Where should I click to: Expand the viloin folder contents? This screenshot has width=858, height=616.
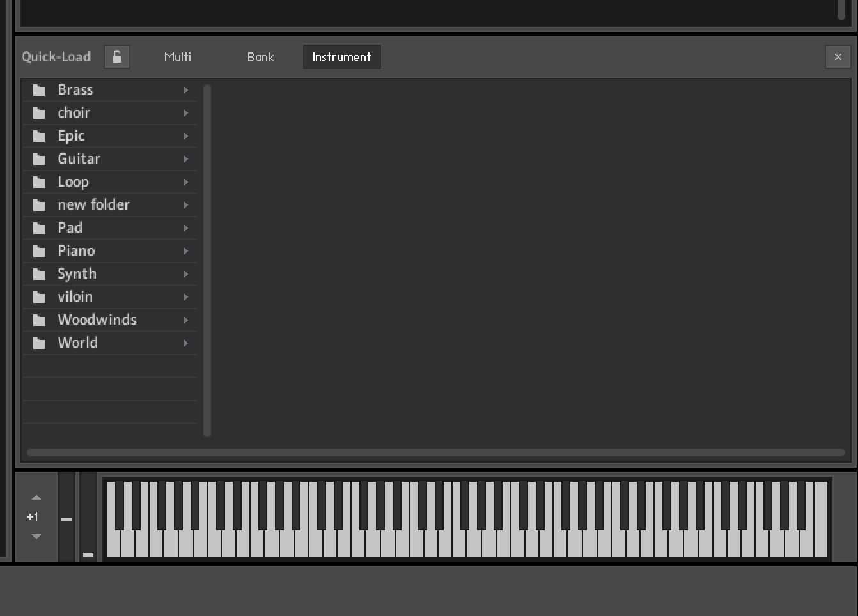coord(185,296)
